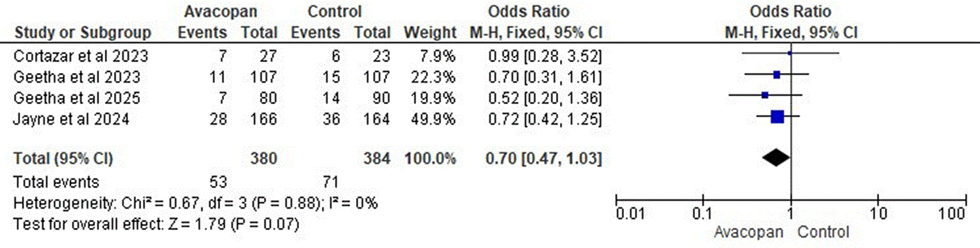The height and width of the screenshot is (248, 980).
Task: Click the large blue square for Jayne 2024
Action: (x=777, y=117)
